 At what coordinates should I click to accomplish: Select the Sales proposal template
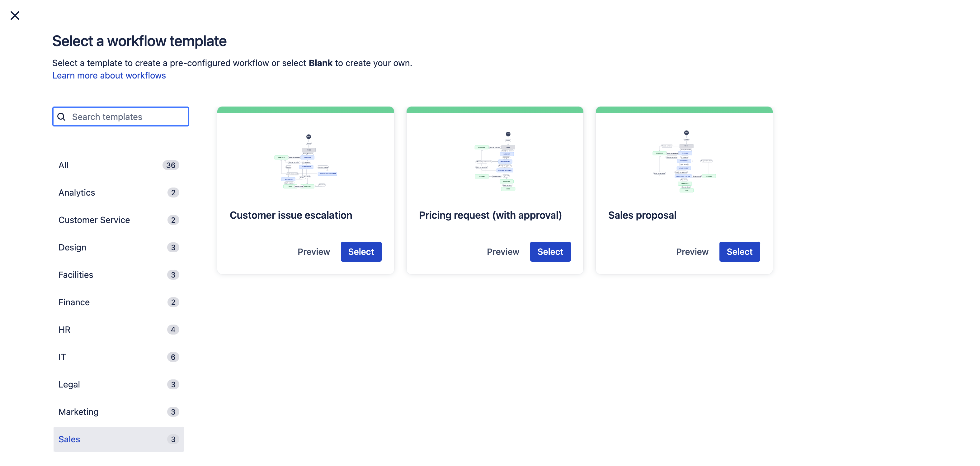tap(740, 251)
